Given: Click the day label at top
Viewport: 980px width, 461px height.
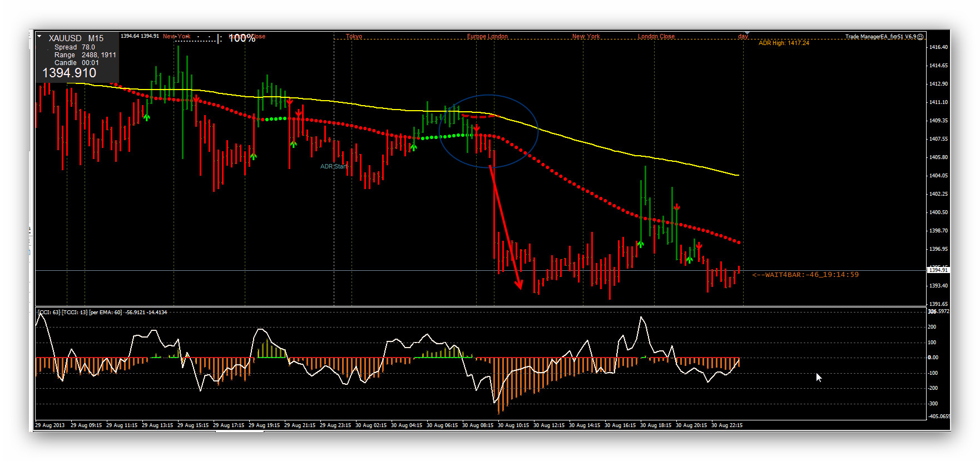Looking at the screenshot, I should click(743, 37).
